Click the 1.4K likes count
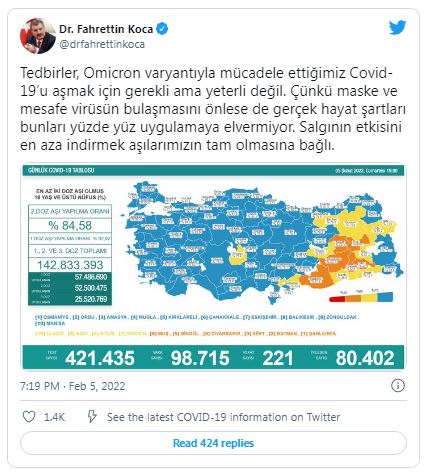The width and height of the screenshot is (426, 475). (x=54, y=417)
